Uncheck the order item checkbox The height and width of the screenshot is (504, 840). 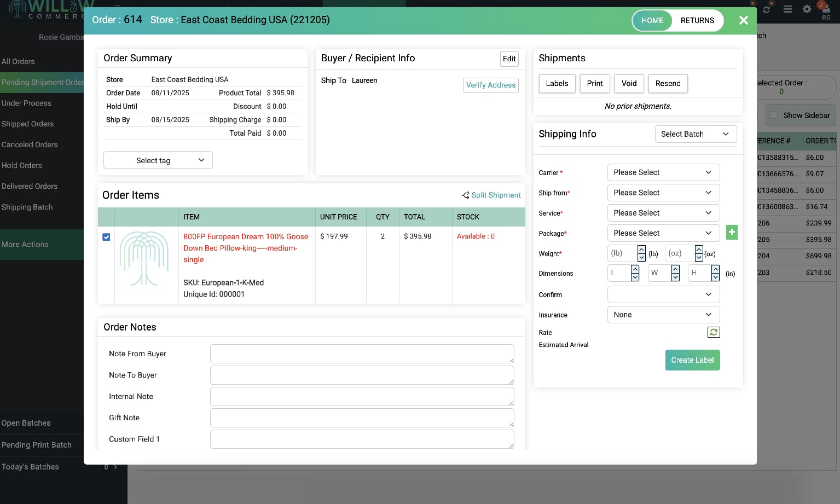tap(106, 237)
